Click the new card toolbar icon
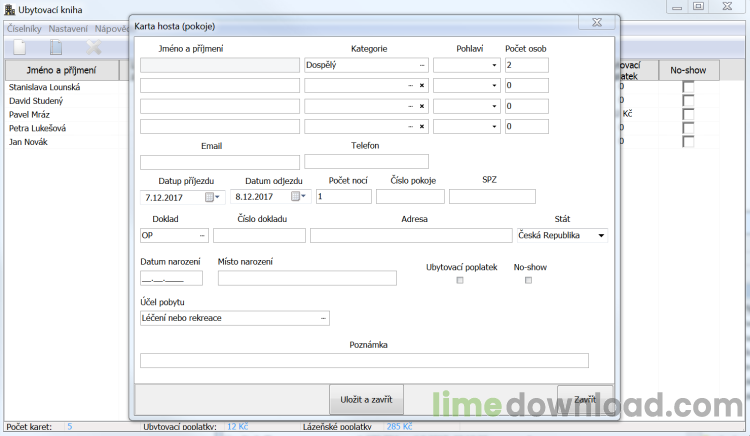Image resolution: width=750 pixels, height=436 pixels. [20, 47]
